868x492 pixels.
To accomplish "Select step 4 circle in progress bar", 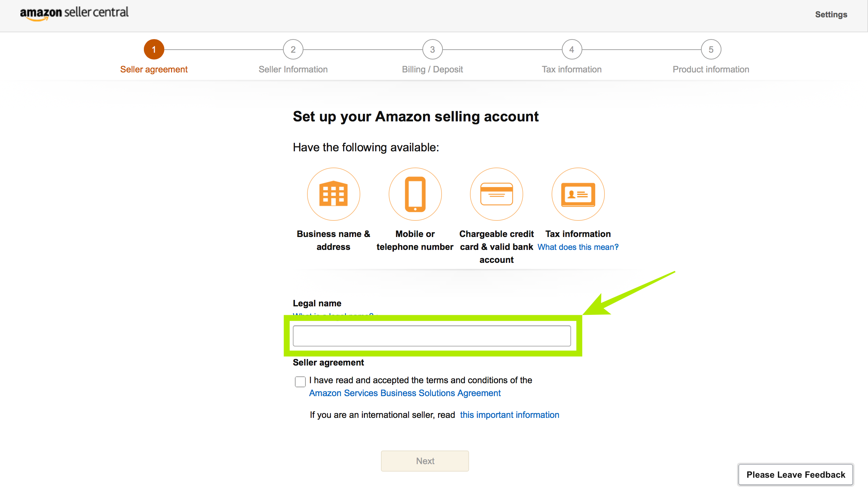I will pyautogui.click(x=572, y=50).
